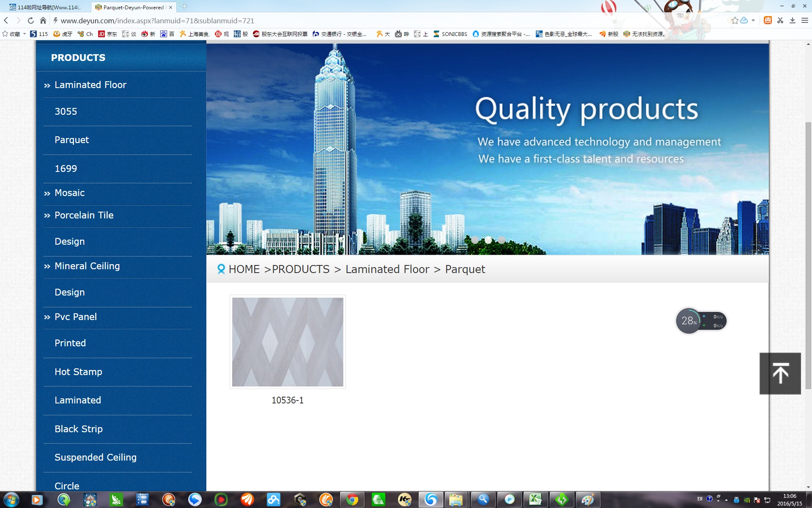This screenshot has width=812, height=508.
Task: Go to browser home icon
Action: point(43,20)
